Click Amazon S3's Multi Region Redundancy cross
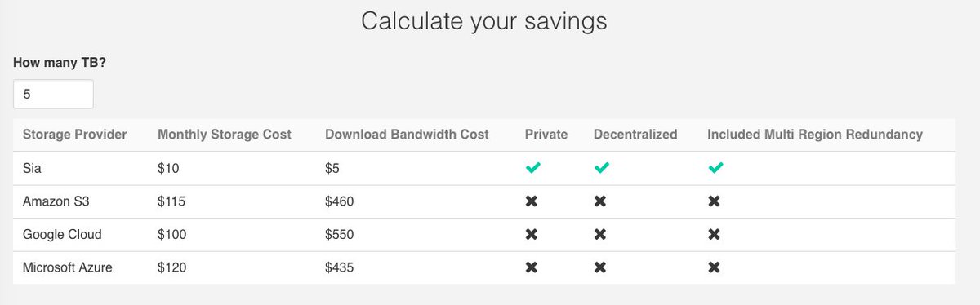 point(714,201)
